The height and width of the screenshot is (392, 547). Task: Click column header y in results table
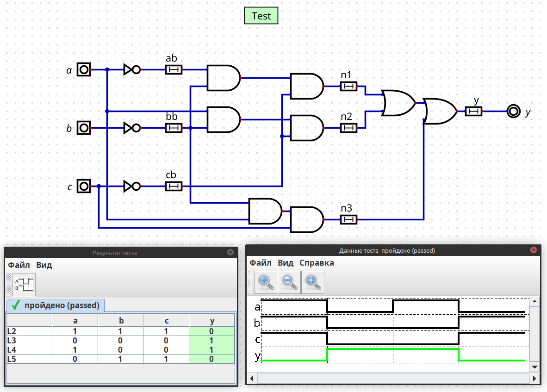point(212,321)
